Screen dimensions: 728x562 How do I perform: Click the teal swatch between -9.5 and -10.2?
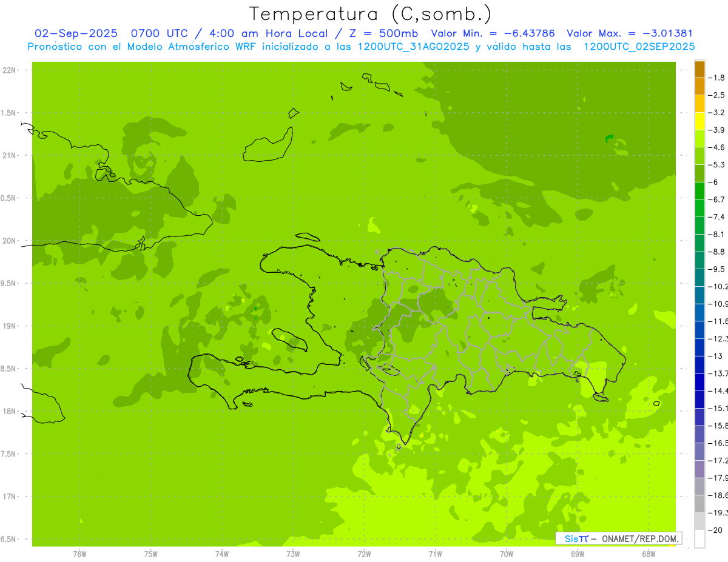coord(699,278)
